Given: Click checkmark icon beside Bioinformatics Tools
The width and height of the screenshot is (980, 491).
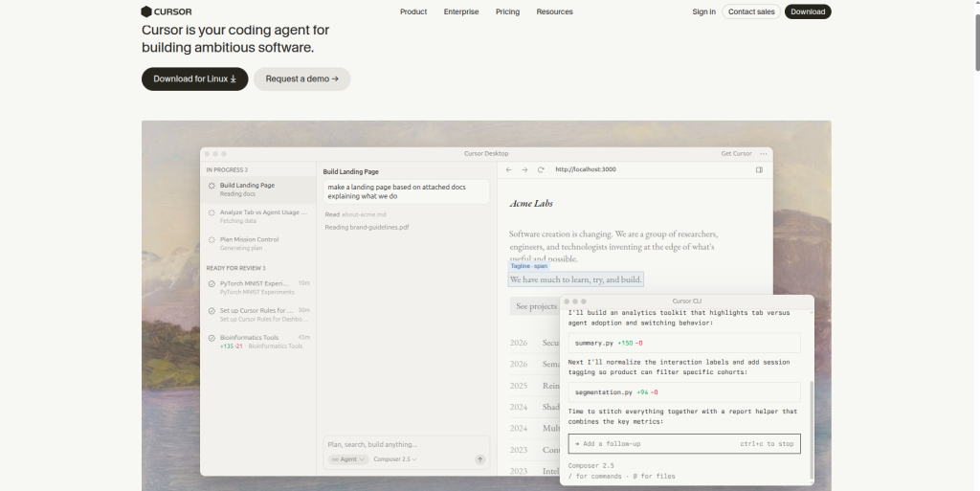Looking at the screenshot, I should tap(212, 338).
